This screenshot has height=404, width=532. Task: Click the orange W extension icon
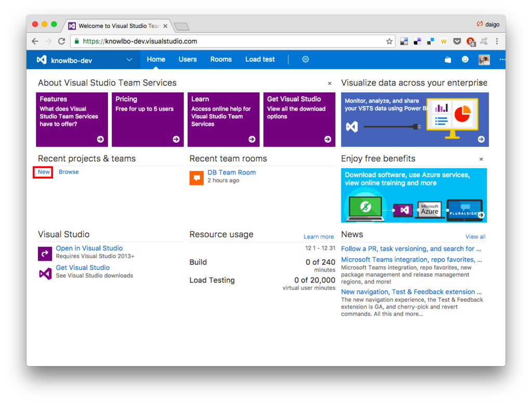(444, 42)
